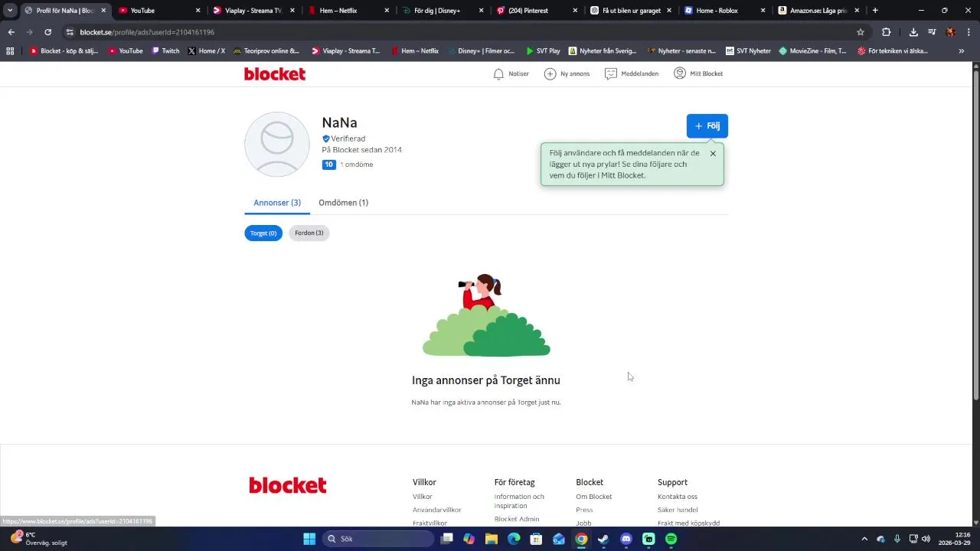Expand hidden bookmarks chevron
Image resolution: width=980 pixels, height=551 pixels.
click(x=962, y=51)
